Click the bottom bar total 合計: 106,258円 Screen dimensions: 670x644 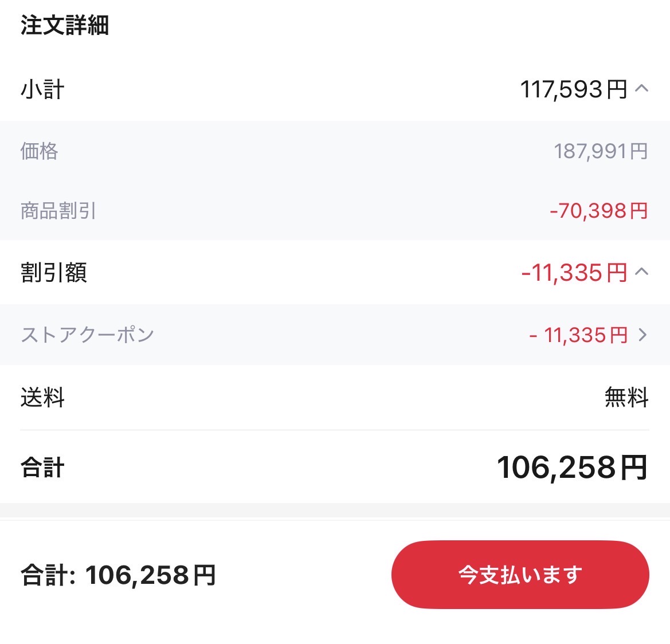118,574
